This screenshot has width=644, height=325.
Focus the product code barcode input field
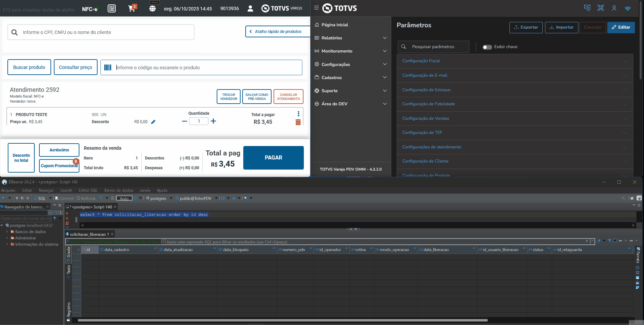201,67
